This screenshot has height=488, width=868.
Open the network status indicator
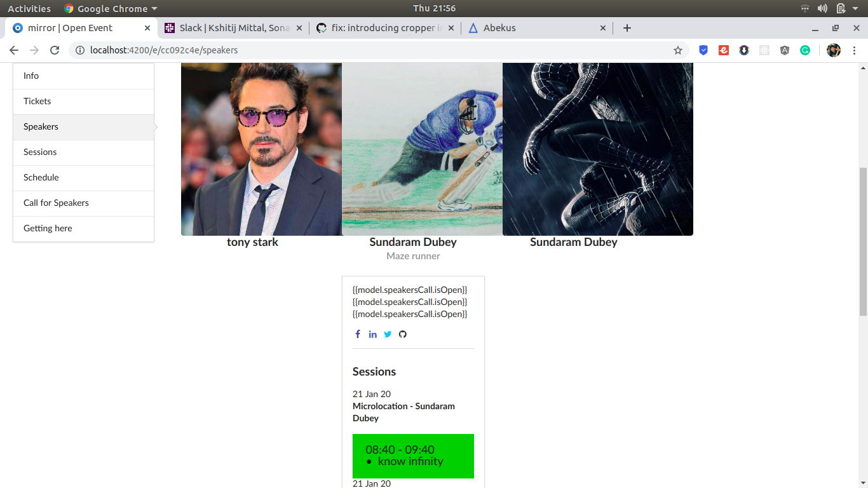(805, 8)
